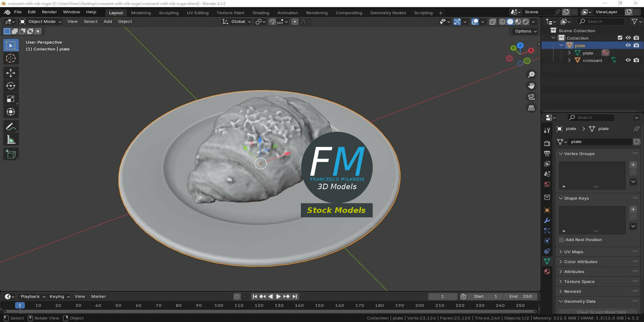Open the Physics properties tab

[x=547, y=241]
